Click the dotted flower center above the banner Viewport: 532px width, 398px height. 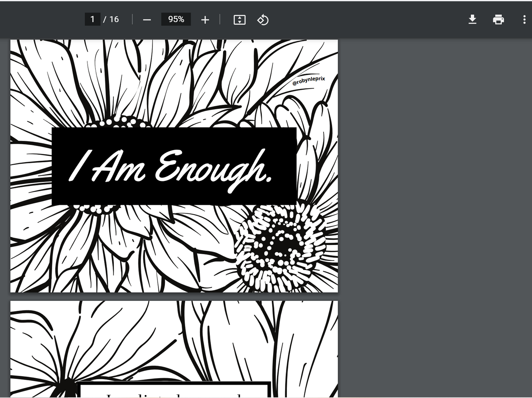[x=118, y=122]
